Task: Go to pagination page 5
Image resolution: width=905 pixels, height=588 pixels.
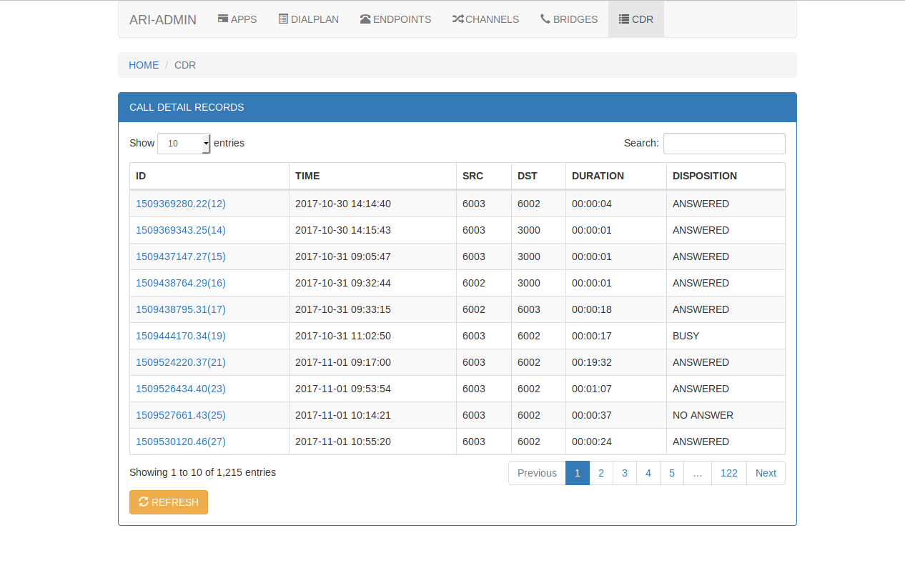Action: click(x=672, y=473)
